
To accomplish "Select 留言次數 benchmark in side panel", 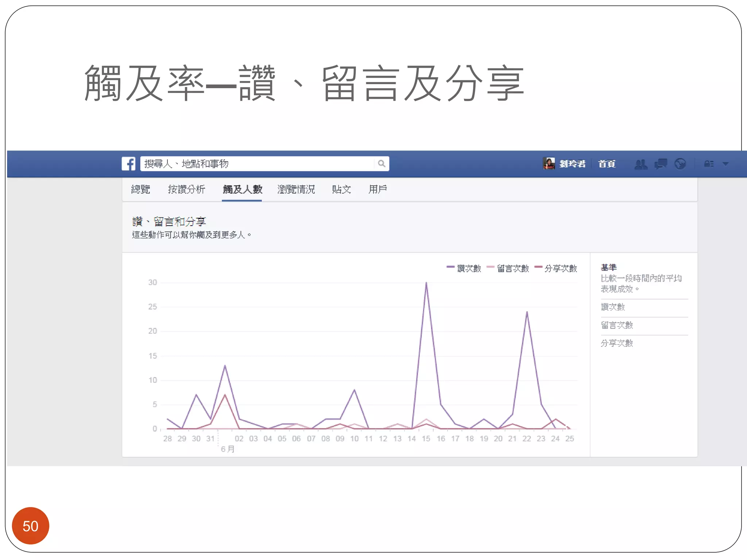I will tap(617, 325).
